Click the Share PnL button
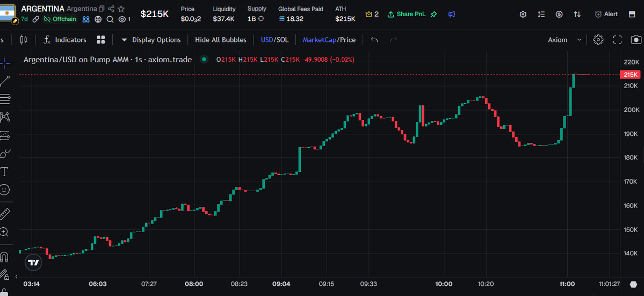 coord(408,14)
